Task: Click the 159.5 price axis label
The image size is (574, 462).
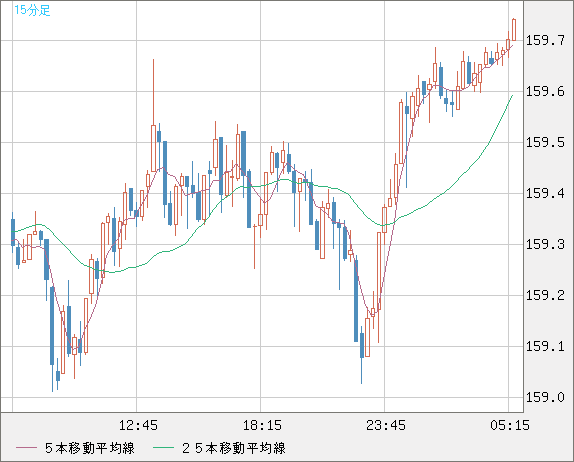Action: [545, 142]
